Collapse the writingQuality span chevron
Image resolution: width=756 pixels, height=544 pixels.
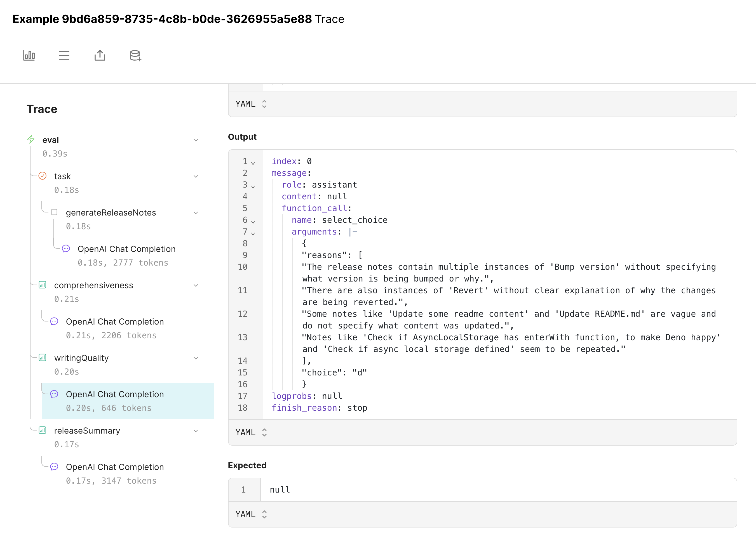coord(196,358)
